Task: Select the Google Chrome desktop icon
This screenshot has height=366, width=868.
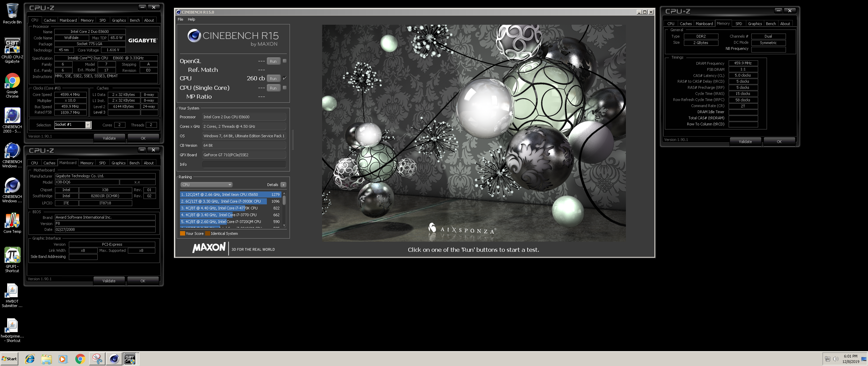Action: [x=12, y=85]
